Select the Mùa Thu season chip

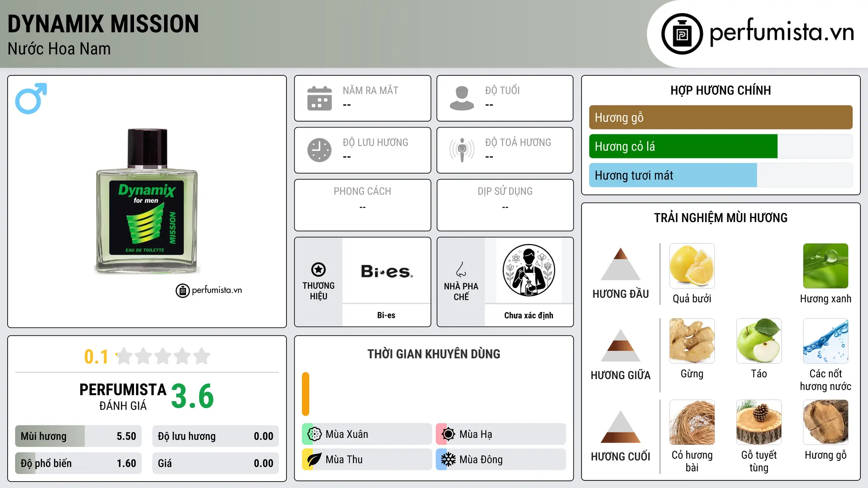pyautogui.click(x=367, y=460)
